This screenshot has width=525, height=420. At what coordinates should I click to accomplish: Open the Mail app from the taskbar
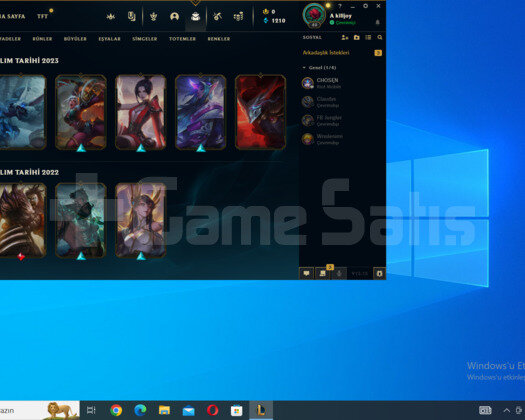[x=189, y=411]
